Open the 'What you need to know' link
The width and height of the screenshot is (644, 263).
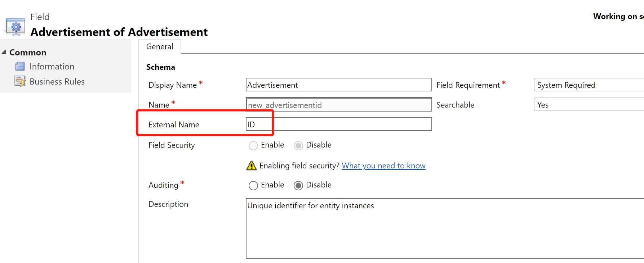[x=383, y=165]
